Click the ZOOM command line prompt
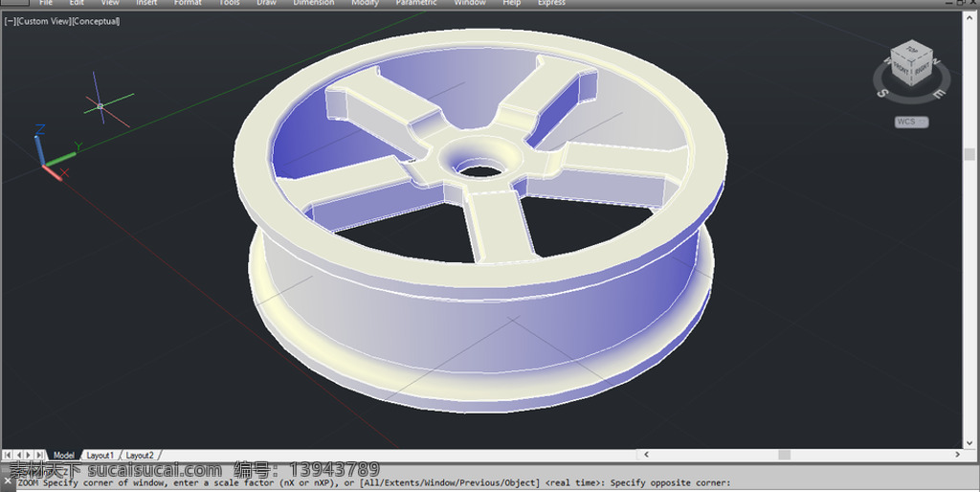 point(374,482)
